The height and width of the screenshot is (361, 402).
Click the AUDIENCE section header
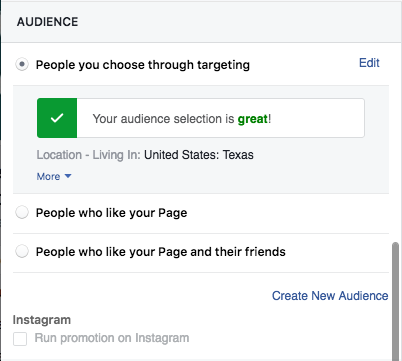[48, 22]
